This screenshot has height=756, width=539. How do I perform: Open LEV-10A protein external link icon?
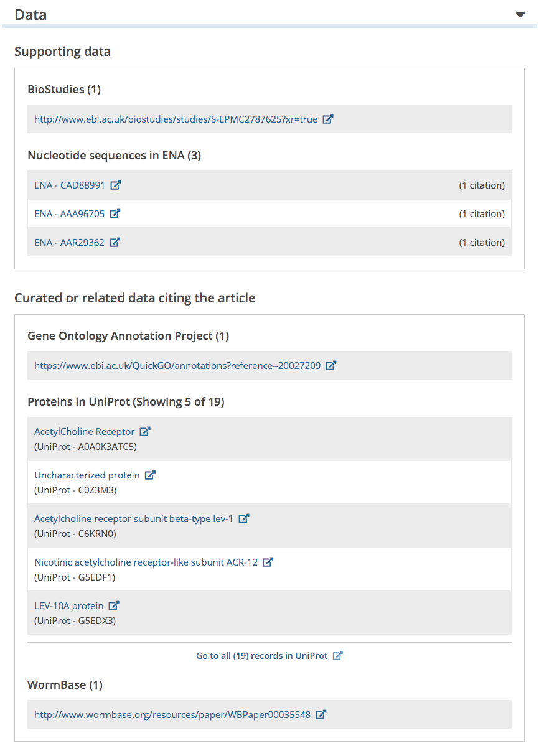coord(114,605)
